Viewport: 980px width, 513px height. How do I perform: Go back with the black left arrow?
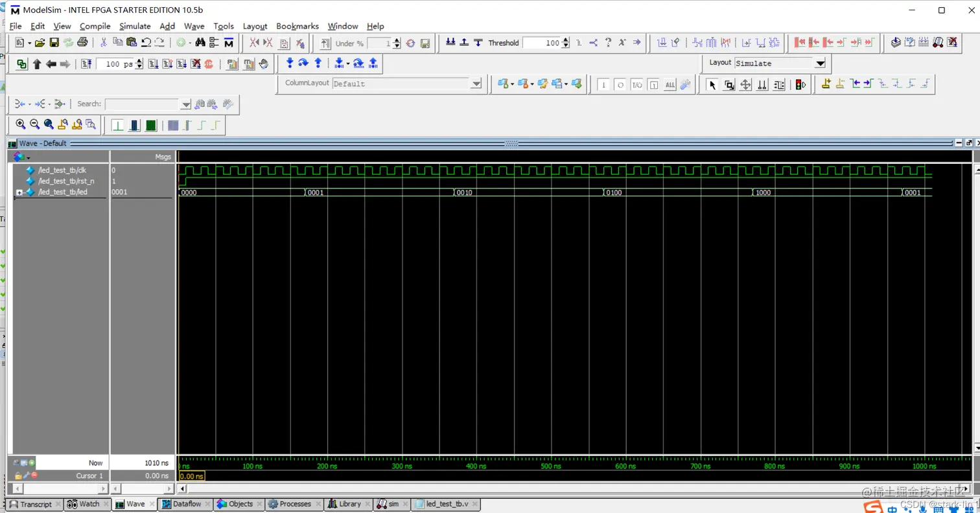[x=51, y=64]
